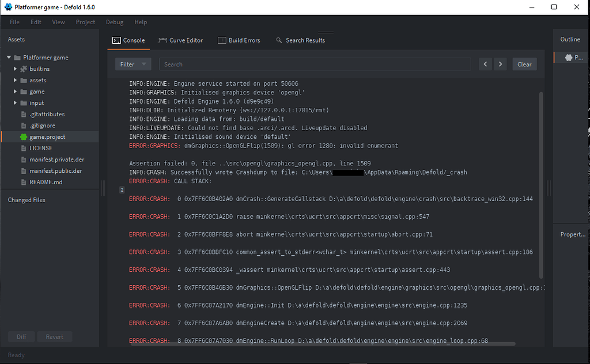Go to next console search match

501,65
